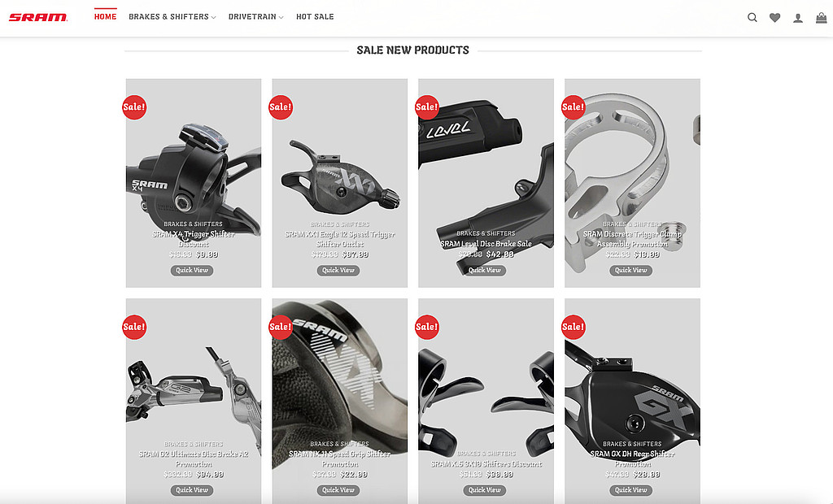Open the Hot Sale menu item
Image resolution: width=833 pixels, height=504 pixels.
(x=315, y=17)
